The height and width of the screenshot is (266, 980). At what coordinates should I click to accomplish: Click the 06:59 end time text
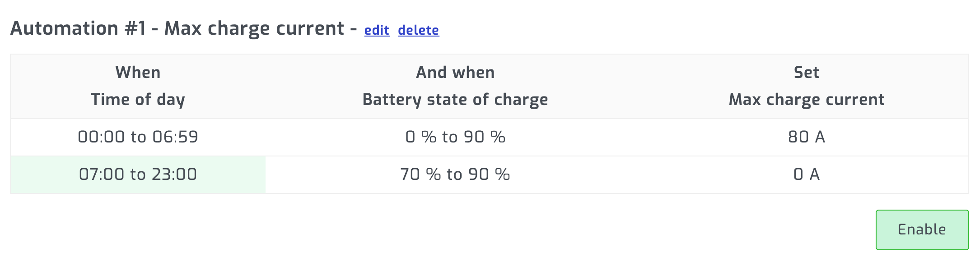tap(175, 137)
